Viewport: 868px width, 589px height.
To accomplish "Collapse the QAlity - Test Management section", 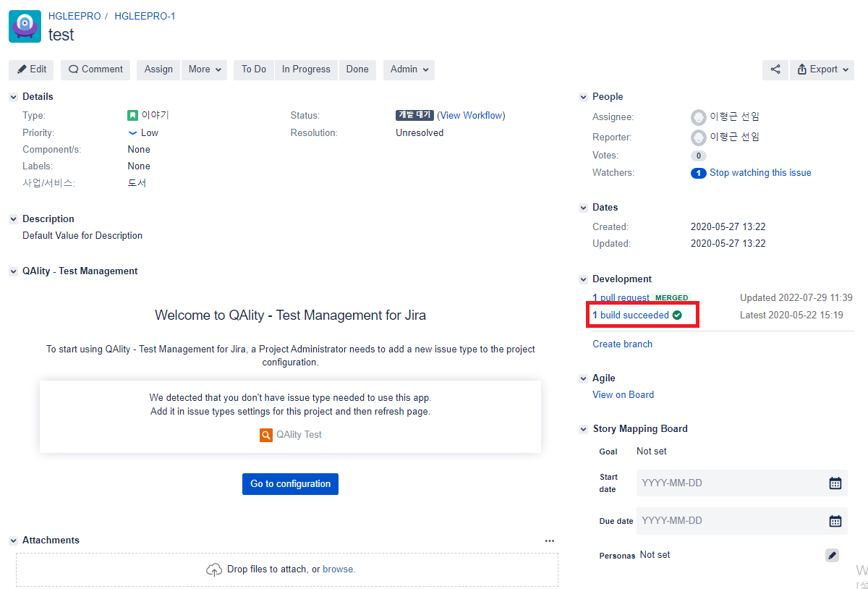I will coord(13,271).
